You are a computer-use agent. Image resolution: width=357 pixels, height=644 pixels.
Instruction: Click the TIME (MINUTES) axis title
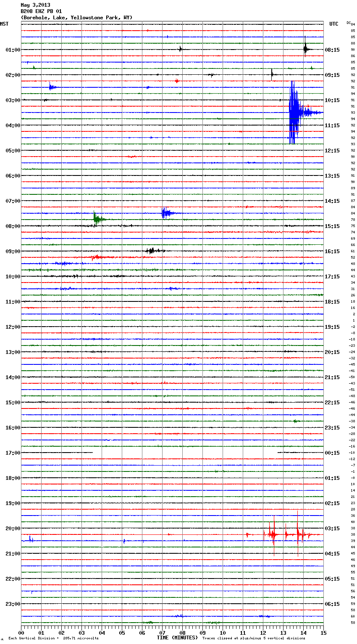(177, 638)
